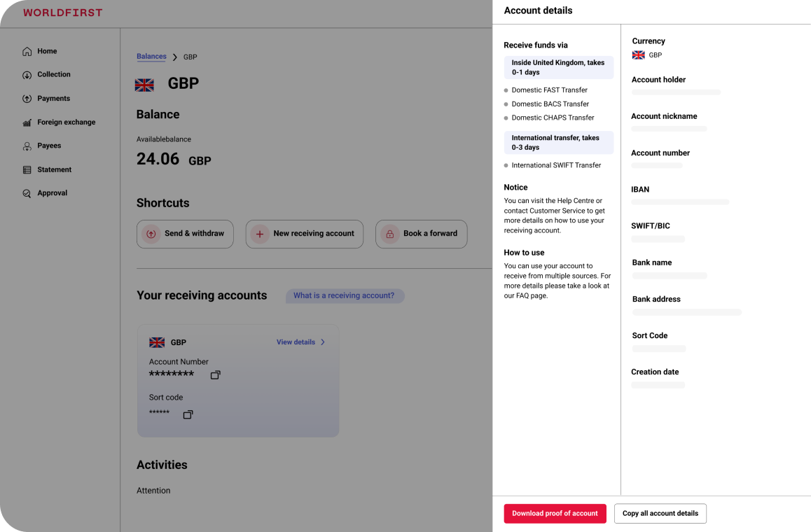
Task: Select the Payments sidebar icon
Action: click(x=27, y=99)
